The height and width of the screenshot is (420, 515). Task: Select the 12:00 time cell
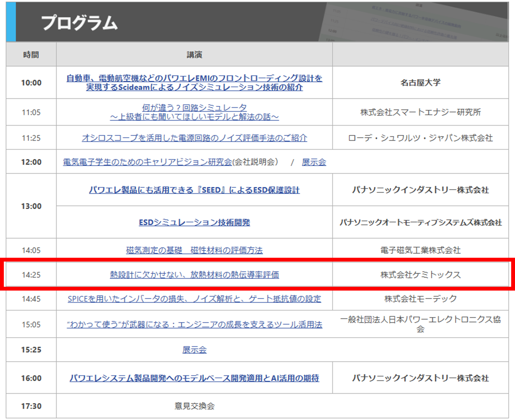pyautogui.click(x=31, y=162)
